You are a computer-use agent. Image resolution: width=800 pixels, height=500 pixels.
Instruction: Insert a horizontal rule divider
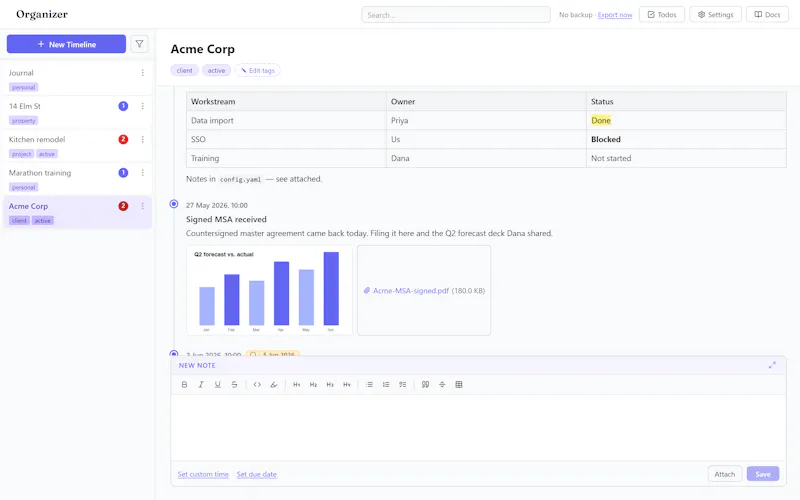pos(442,385)
